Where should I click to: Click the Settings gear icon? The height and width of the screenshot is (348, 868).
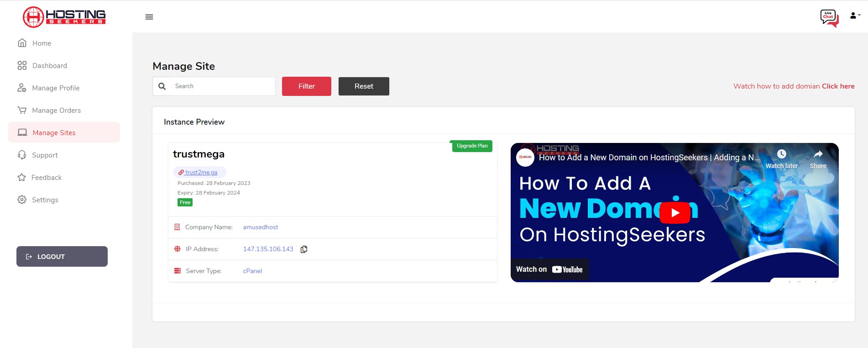(x=21, y=200)
